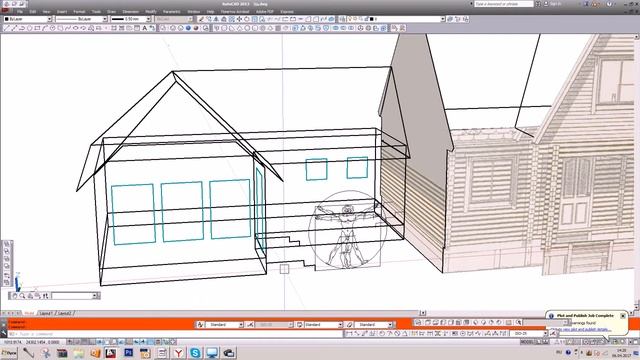Click the black color swatch in color control
This screenshot has height=360, width=640.
(x=7, y=19)
